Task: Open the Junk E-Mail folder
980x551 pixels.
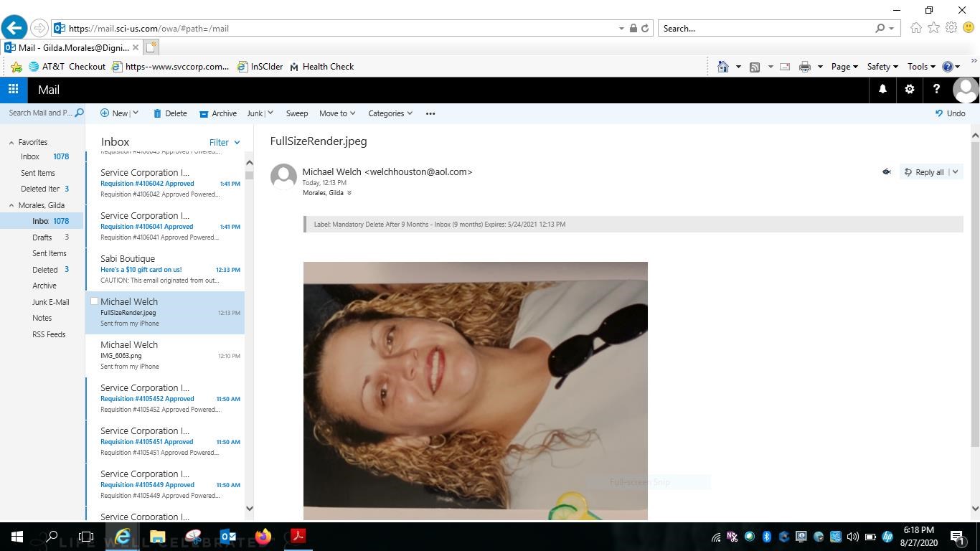Action: [x=50, y=302]
